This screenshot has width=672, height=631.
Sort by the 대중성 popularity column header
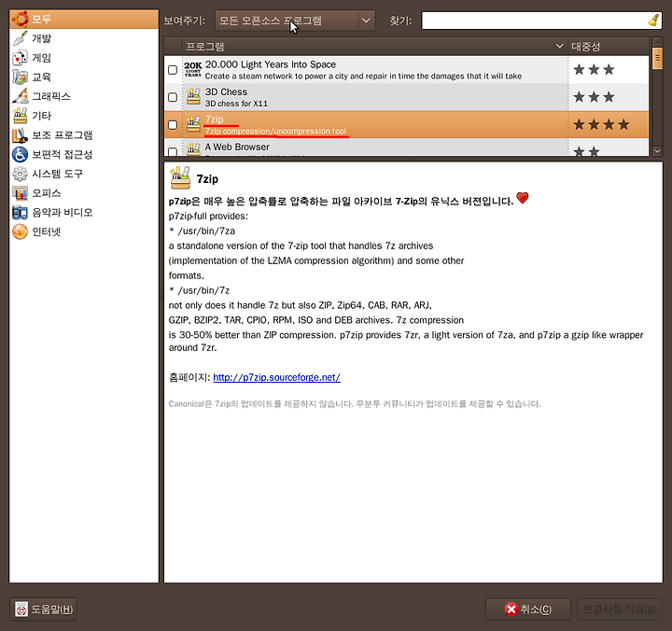click(609, 47)
